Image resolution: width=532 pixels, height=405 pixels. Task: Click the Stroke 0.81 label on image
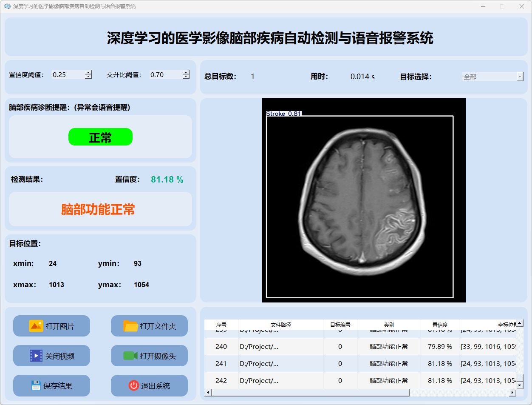284,114
